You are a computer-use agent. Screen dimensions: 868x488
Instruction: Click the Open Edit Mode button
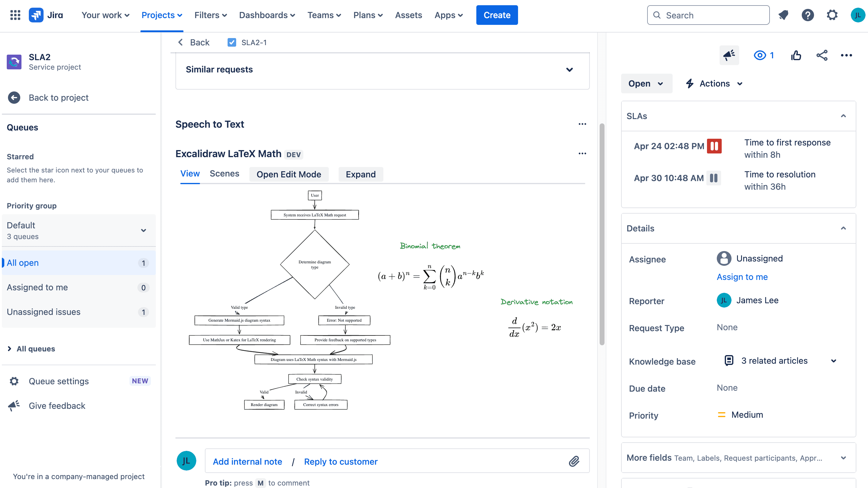coord(289,174)
